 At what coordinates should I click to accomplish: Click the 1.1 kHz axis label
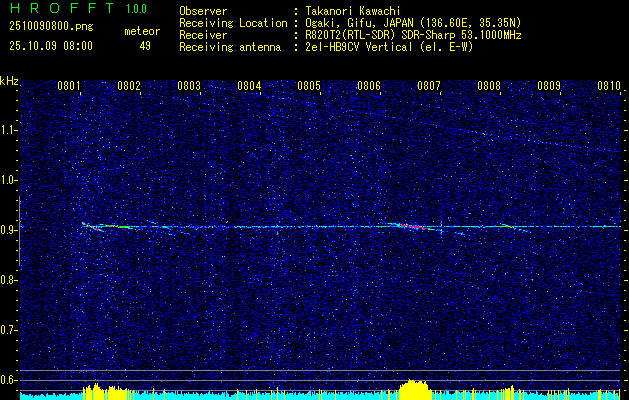coord(8,130)
